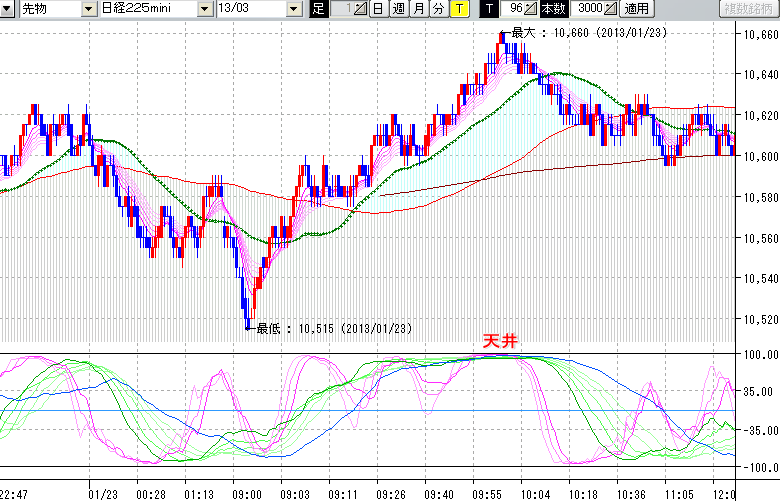Switch chart to monthly (月) bars
The width and height of the screenshot is (780, 501).
point(418,9)
